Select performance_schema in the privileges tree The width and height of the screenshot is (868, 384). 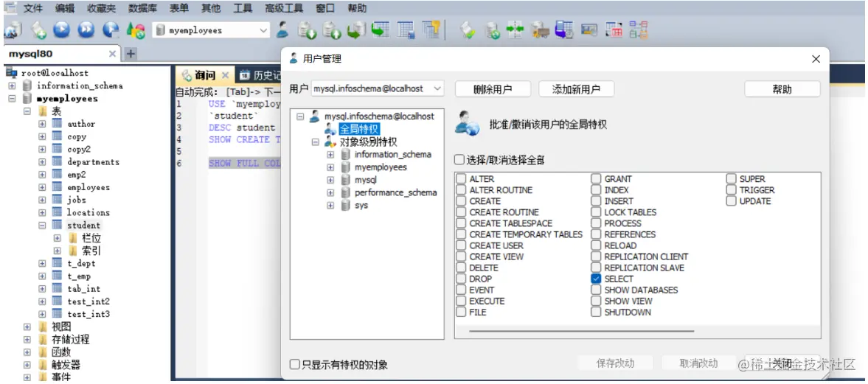point(395,192)
